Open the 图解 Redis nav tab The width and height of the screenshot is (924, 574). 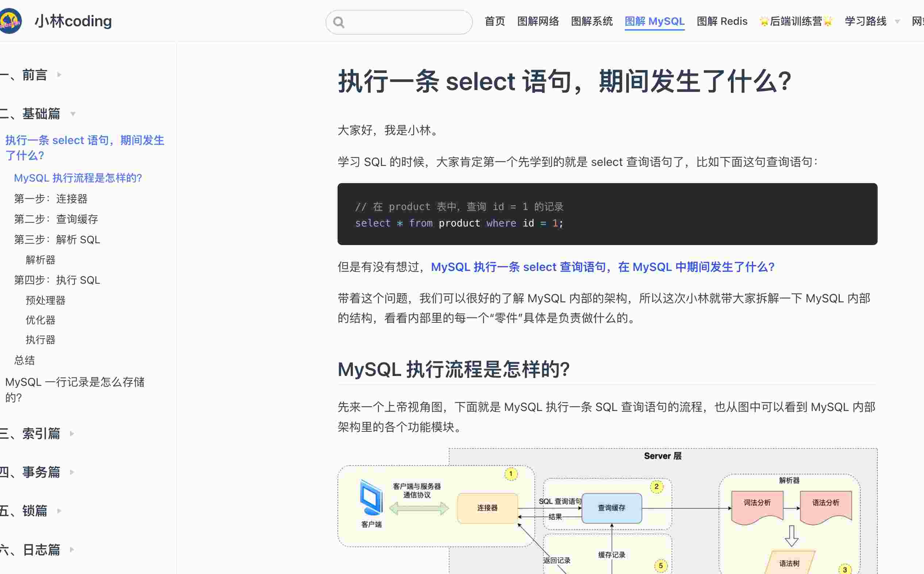click(721, 21)
